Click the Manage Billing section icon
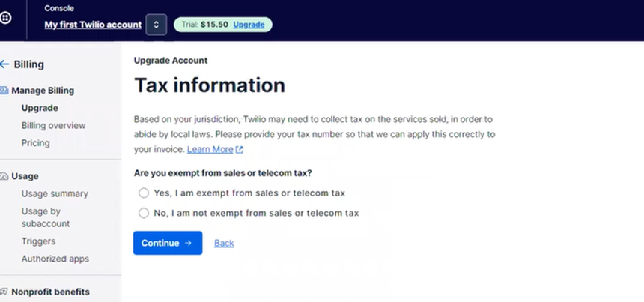This screenshot has width=644, height=302. tap(4, 91)
